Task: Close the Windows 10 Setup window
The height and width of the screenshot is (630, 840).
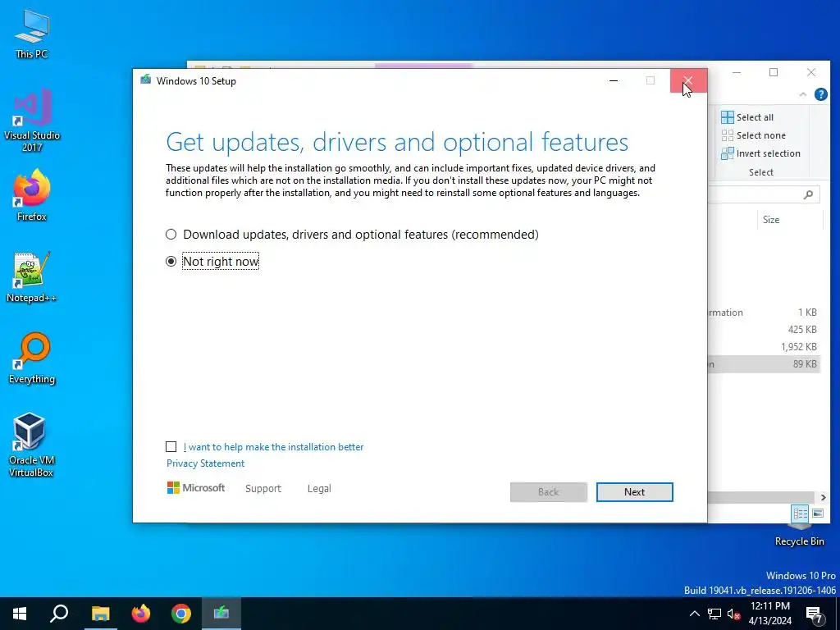Action: (x=688, y=81)
